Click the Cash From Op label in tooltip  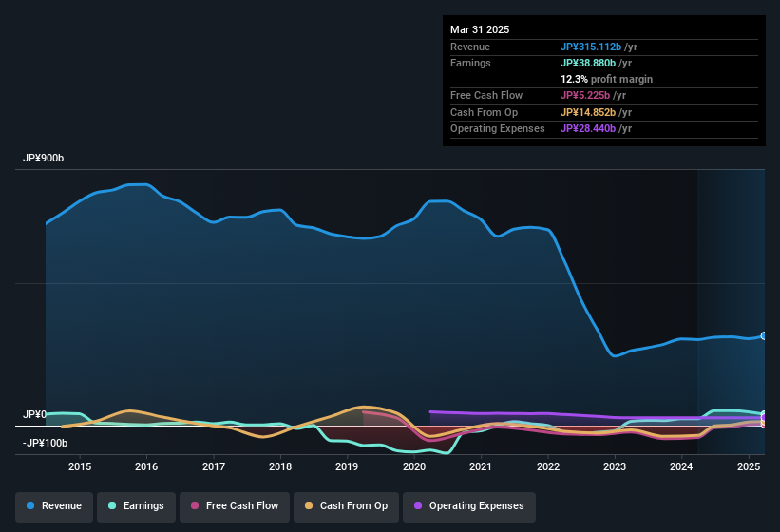pyautogui.click(x=484, y=112)
